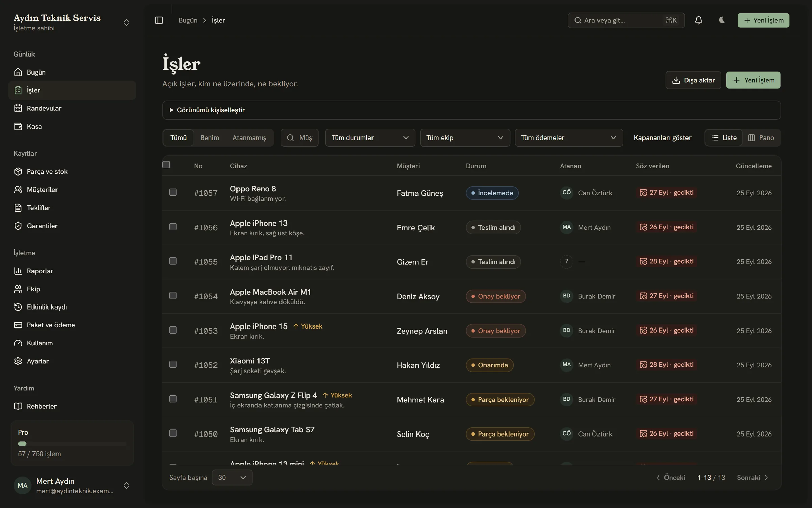
Task: Open the Mert Aydın account menu
Action: tap(72, 486)
